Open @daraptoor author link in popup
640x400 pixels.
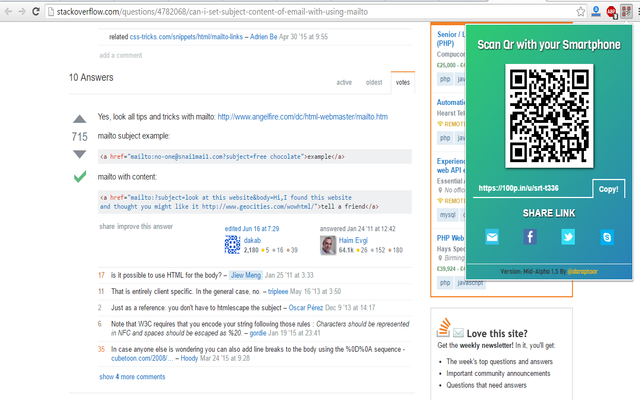coord(582,271)
